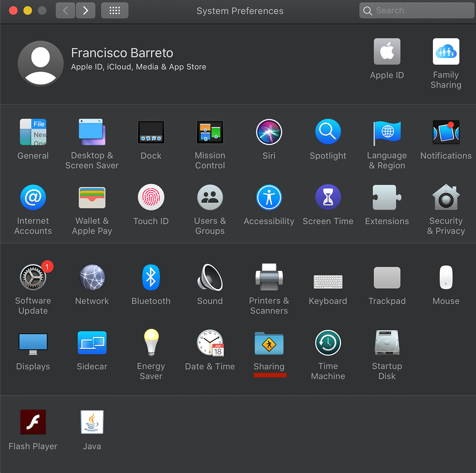Click the user profile avatar

40,63
